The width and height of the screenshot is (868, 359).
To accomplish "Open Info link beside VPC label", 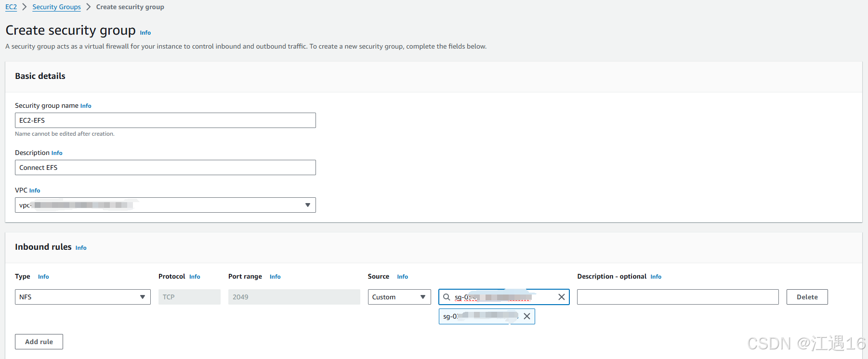I will [x=35, y=191].
